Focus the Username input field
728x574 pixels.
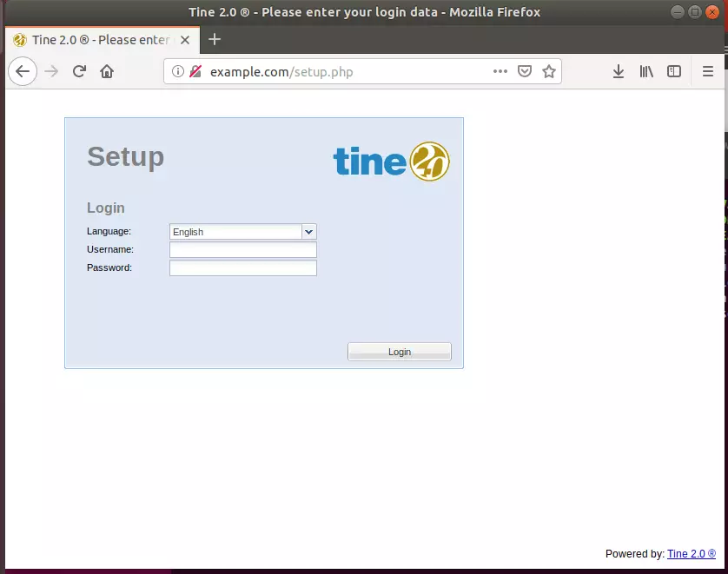pyautogui.click(x=243, y=249)
